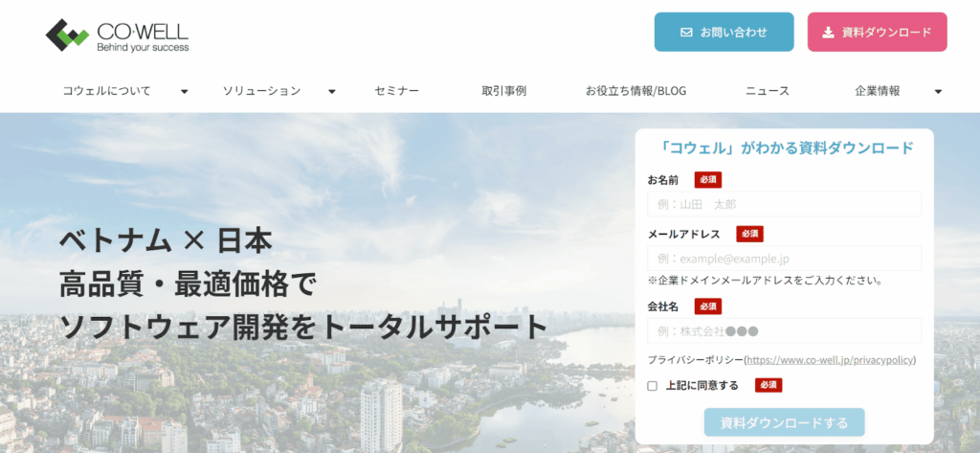
Task: Submit form with 資料ダウンロードする button
Action: tap(784, 422)
